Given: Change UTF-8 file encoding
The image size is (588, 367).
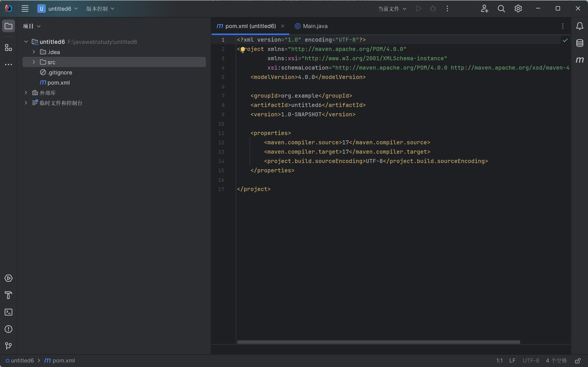Looking at the screenshot, I should click(x=531, y=360).
